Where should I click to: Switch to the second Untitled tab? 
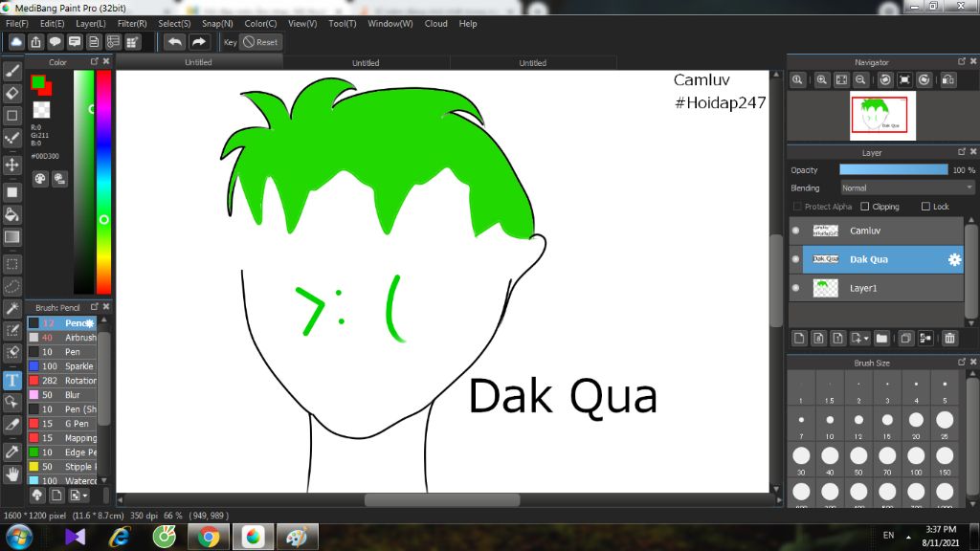366,62
